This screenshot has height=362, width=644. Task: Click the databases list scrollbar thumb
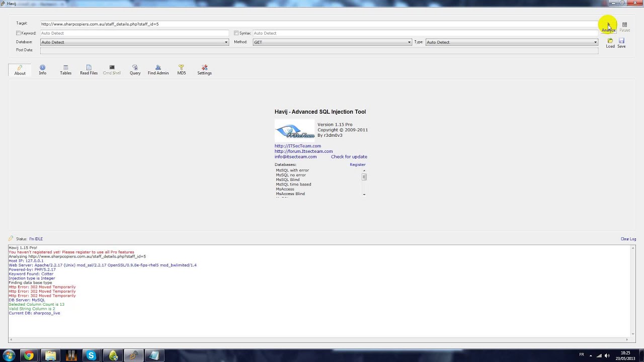coord(364,177)
